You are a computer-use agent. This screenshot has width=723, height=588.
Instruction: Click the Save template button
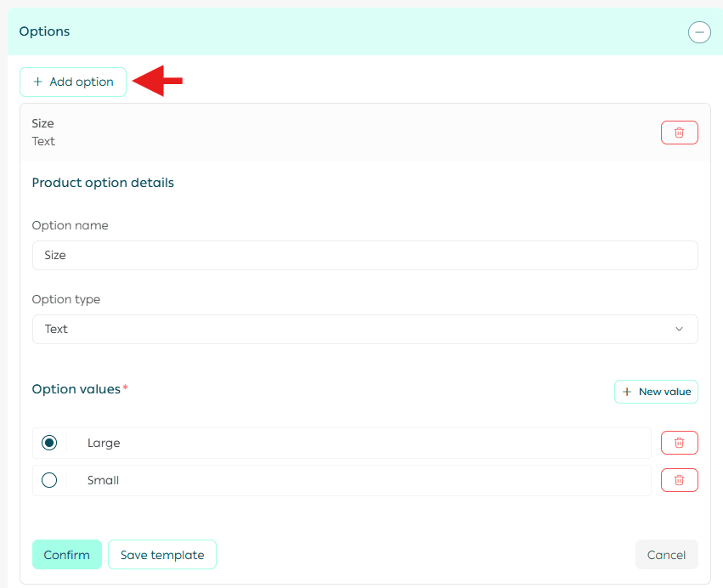tap(162, 555)
